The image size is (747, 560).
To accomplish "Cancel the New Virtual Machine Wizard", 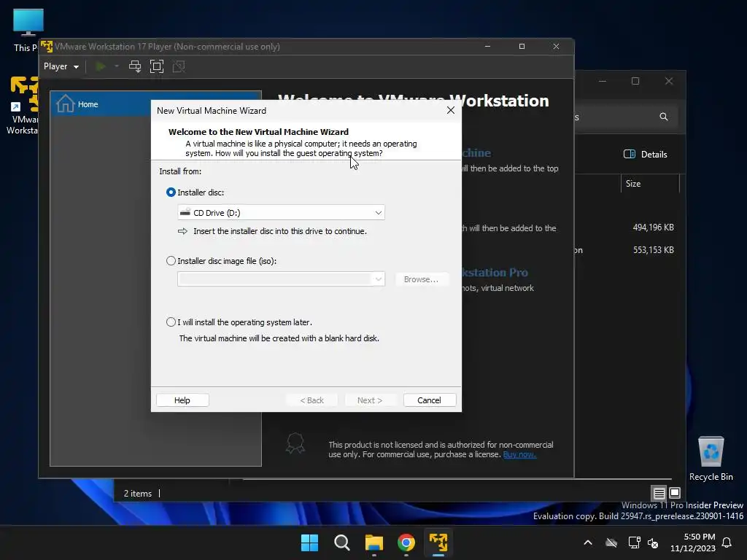I will point(429,400).
